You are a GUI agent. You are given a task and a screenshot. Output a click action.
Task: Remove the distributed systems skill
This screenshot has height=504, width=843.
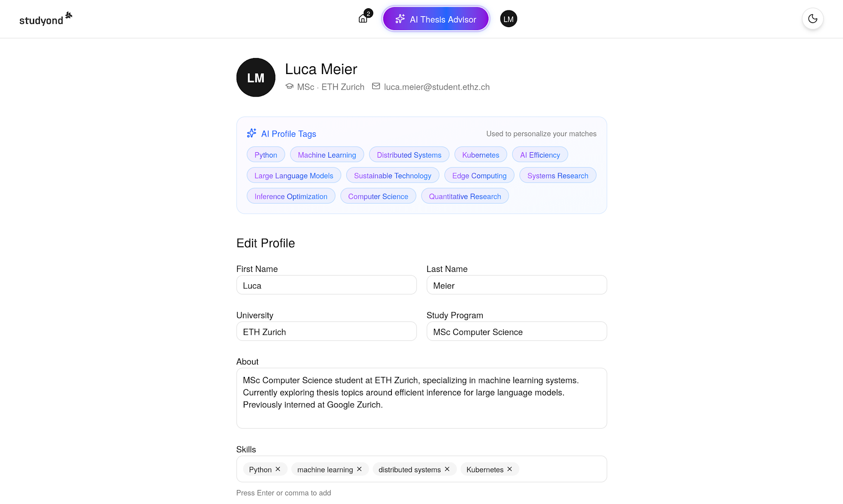[x=447, y=469]
